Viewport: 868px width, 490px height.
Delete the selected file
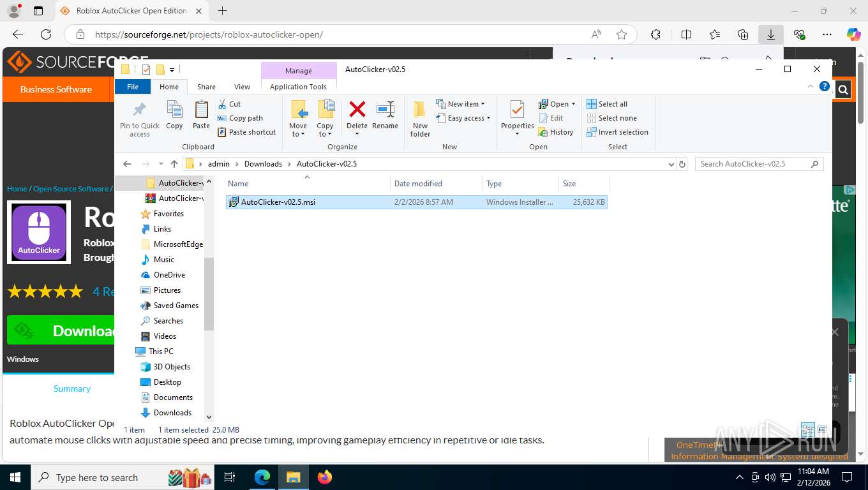[x=357, y=119]
